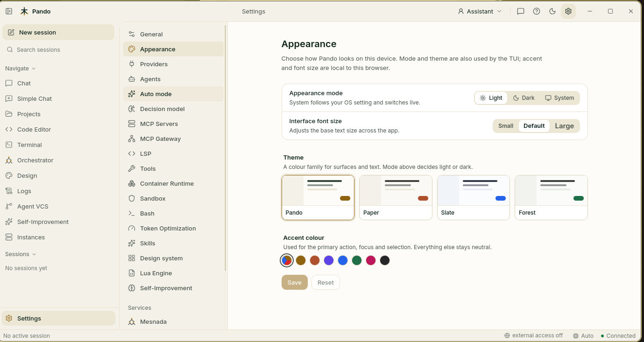Open the help question mark icon
644x342 pixels.
pyautogui.click(x=537, y=11)
